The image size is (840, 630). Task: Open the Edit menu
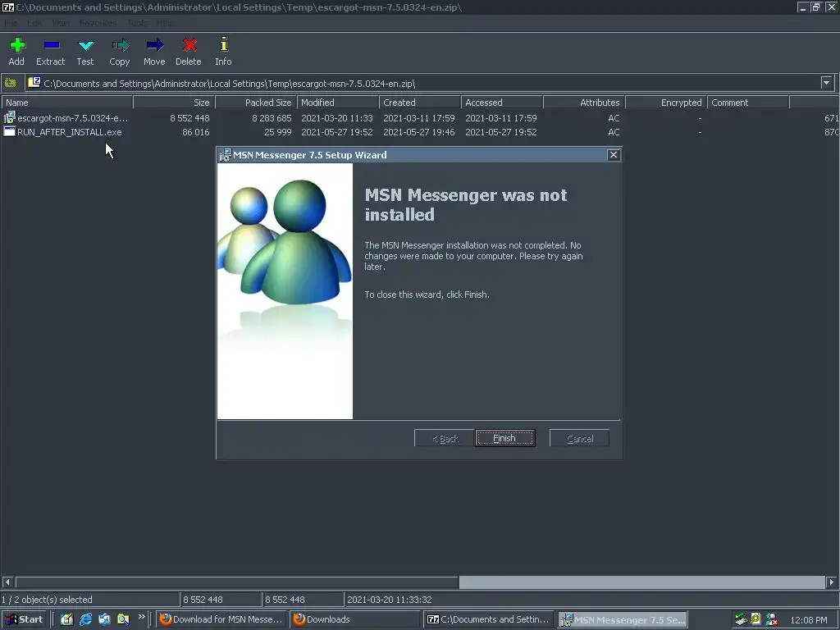[34, 23]
